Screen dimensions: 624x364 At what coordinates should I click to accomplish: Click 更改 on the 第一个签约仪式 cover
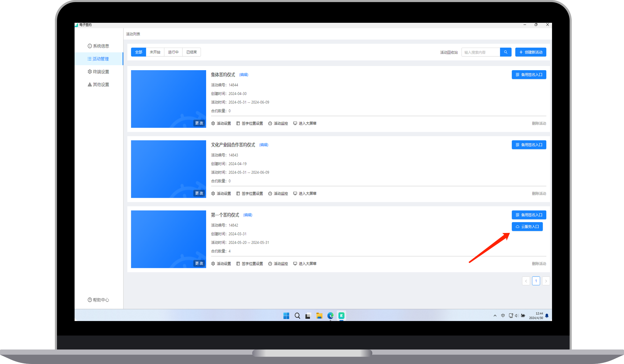(199, 263)
